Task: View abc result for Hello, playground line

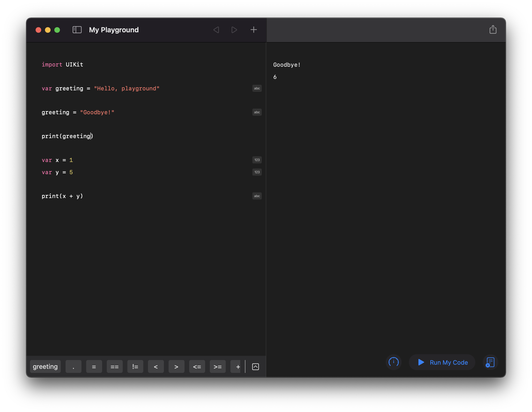Action: [x=257, y=88]
